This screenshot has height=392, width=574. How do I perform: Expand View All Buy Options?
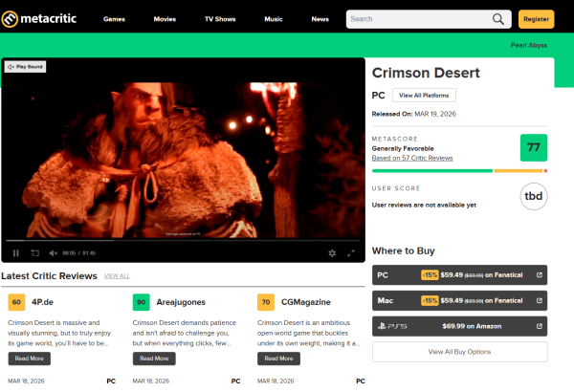[459, 352]
